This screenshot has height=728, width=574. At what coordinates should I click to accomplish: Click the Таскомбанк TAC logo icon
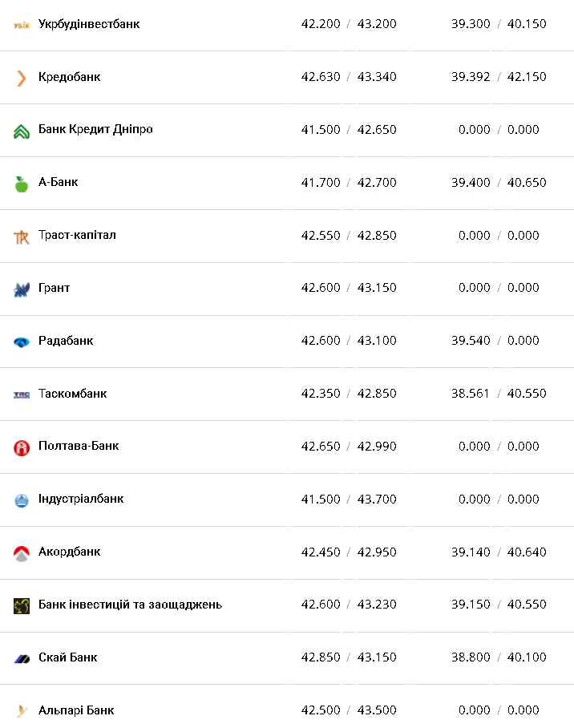(22, 394)
